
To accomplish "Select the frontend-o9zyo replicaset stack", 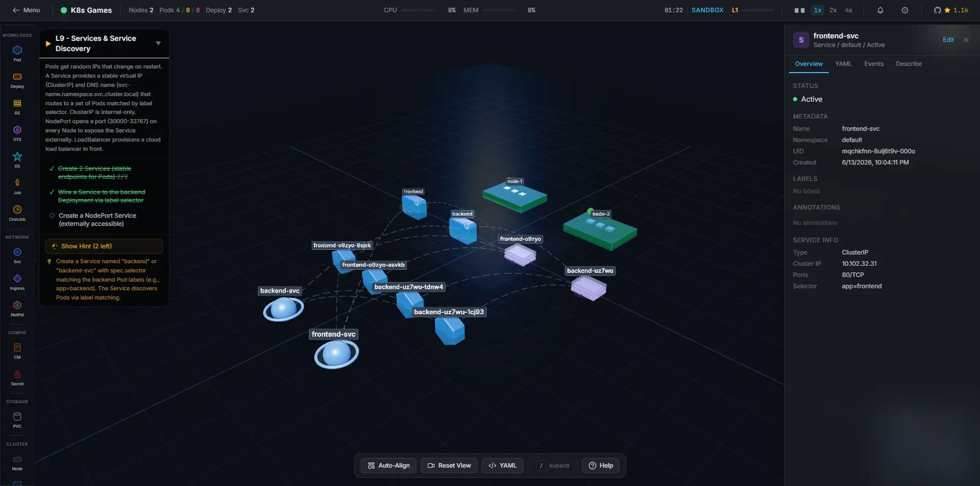I will tap(520, 254).
